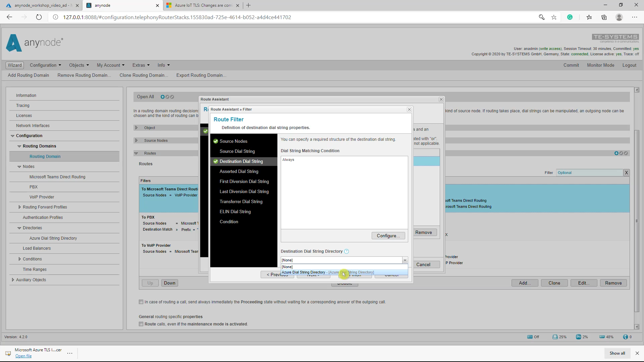The height and width of the screenshot is (362, 644).
Task: Open the Info menu
Action: click(164, 65)
